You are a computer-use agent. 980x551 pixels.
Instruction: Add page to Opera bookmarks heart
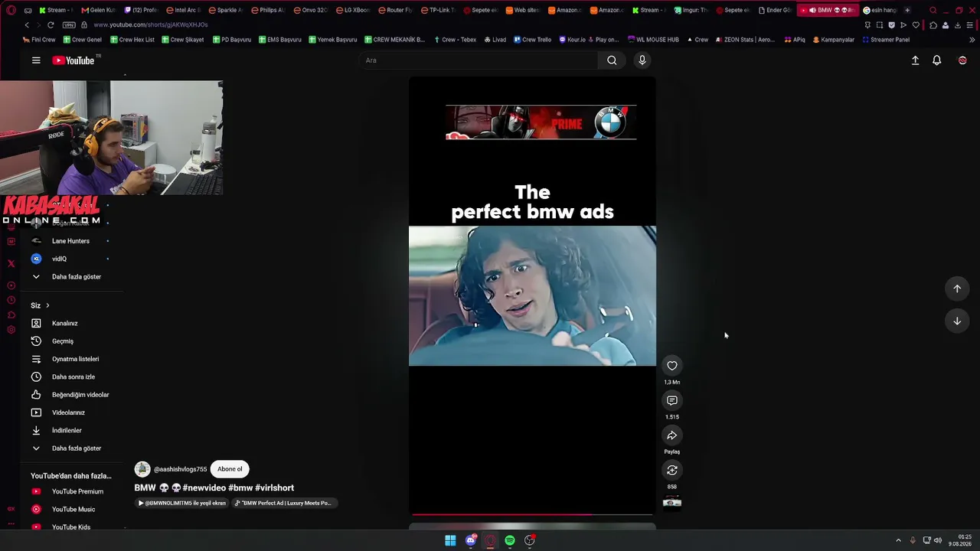(x=916, y=24)
